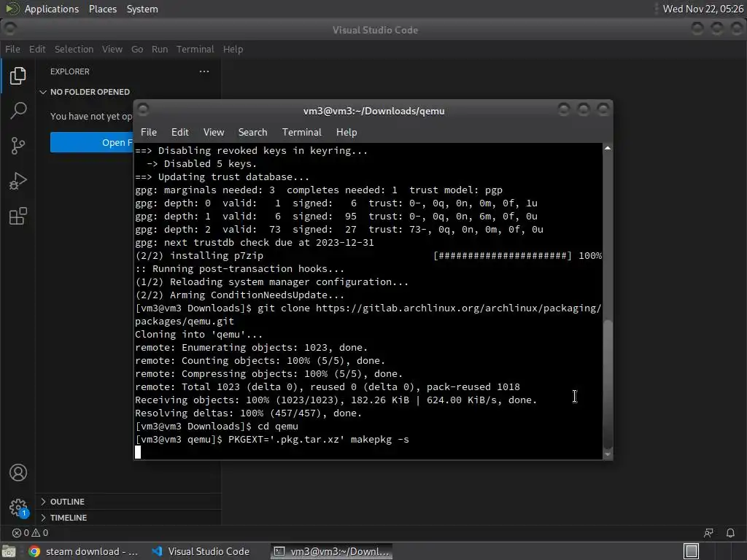The image size is (747, 560).
Task: Open the terminal window Edit menu
Action: tap(179, 132)
